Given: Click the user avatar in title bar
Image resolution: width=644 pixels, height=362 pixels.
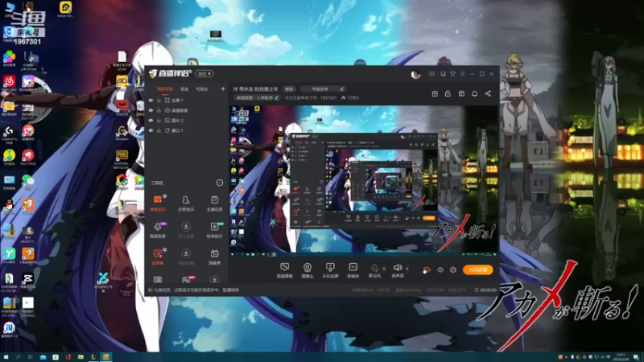Looking at the screenshot, I should (x=415, y=74).
